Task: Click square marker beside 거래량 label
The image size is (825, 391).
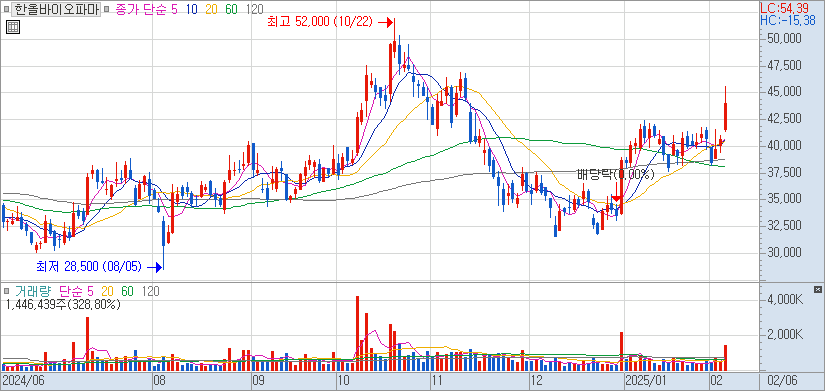Action: coord(7,291)
